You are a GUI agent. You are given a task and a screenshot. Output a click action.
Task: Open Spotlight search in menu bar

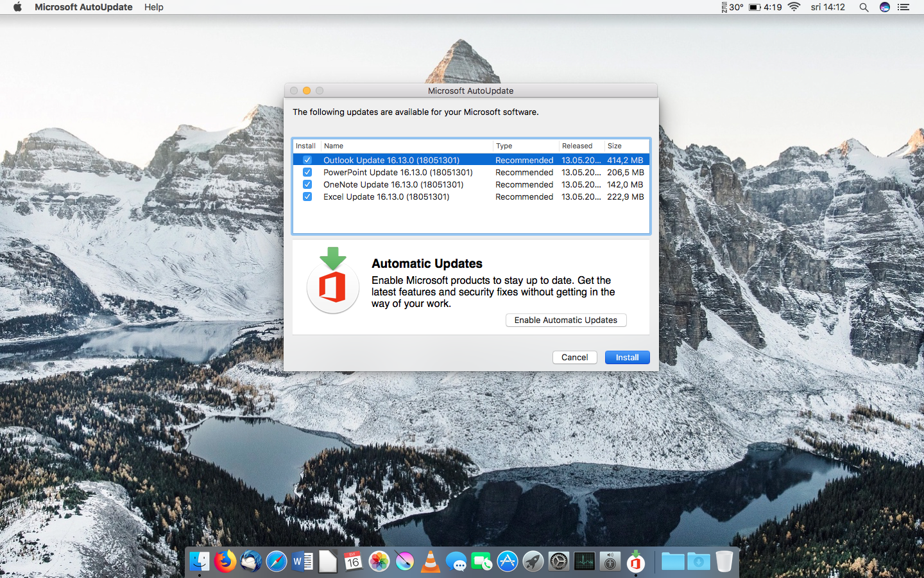[864, 7]
